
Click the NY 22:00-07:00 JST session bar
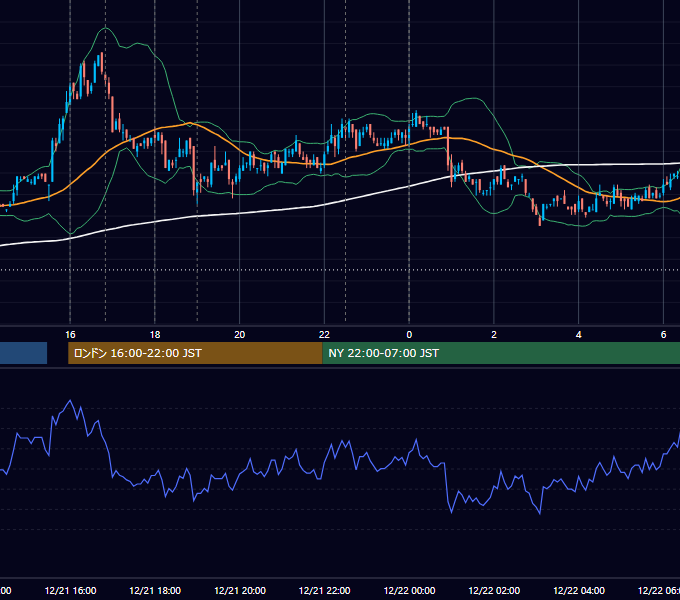tap(501, 353)
